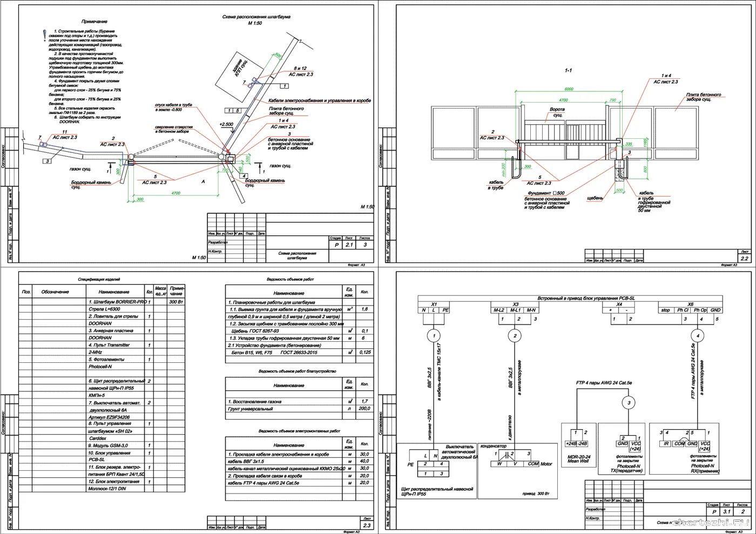Select circled cable number 4
The height and width of the screenshot is (534, 756).
(x=698, y=336)
